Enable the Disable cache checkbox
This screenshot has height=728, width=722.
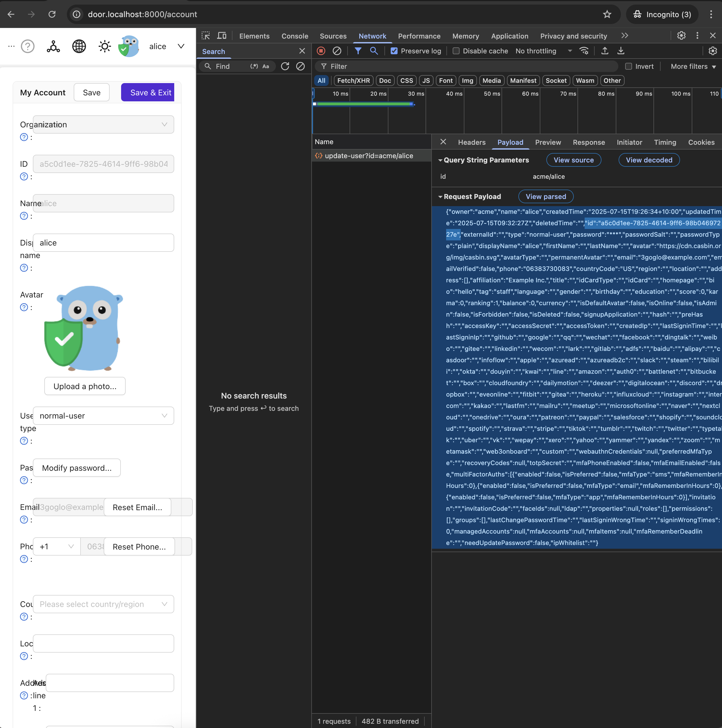pyautogui.click(x=456, y=51)
